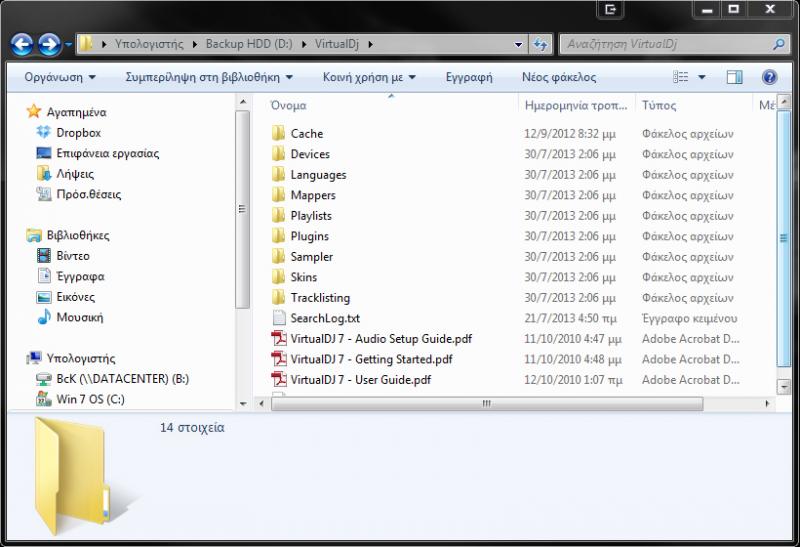Open address bar history dropdown
Screen dimensions: 800x547
coord(518,44)
